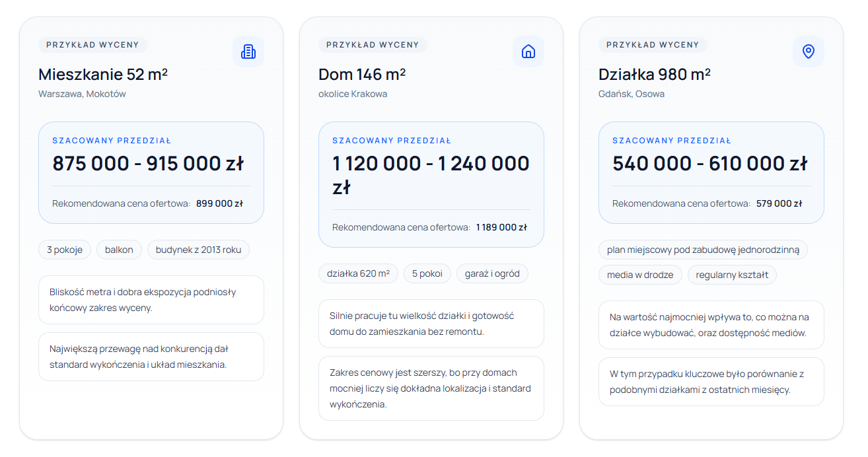This screenshot has width=868, height=457.
Task: Click the 1 120 000 - 1 240 000 zł range
Action: click(431, 175)
